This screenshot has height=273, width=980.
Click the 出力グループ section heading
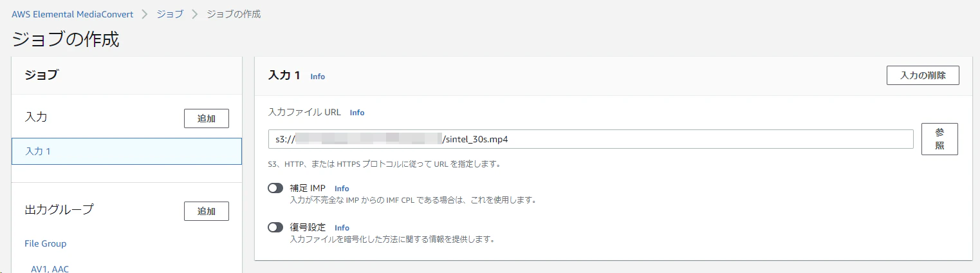pyautogui.click(x=59, y=209)
